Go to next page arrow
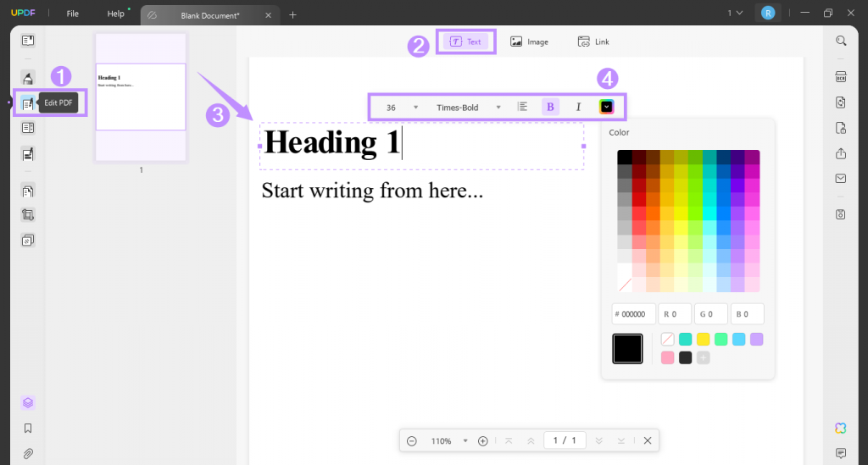 (x=599, y=440)
